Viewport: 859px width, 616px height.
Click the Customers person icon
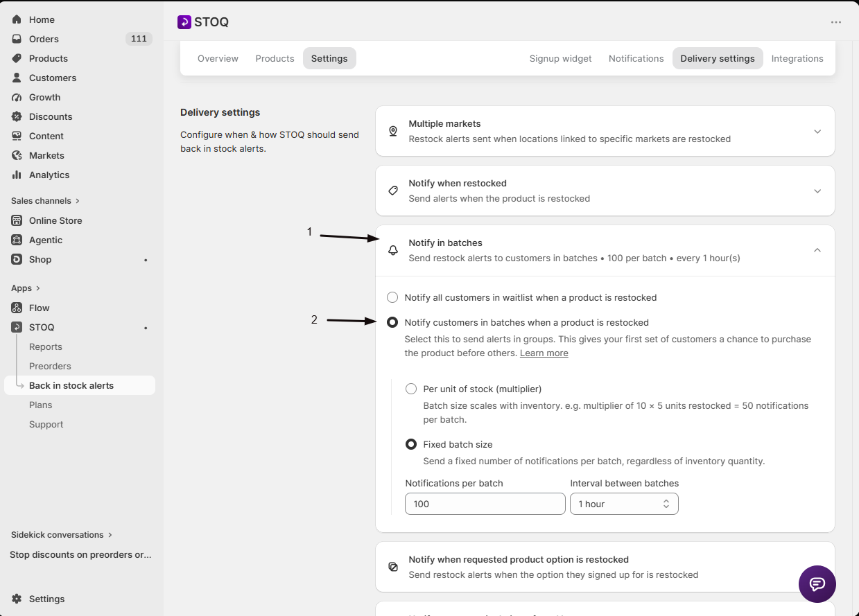17,78
